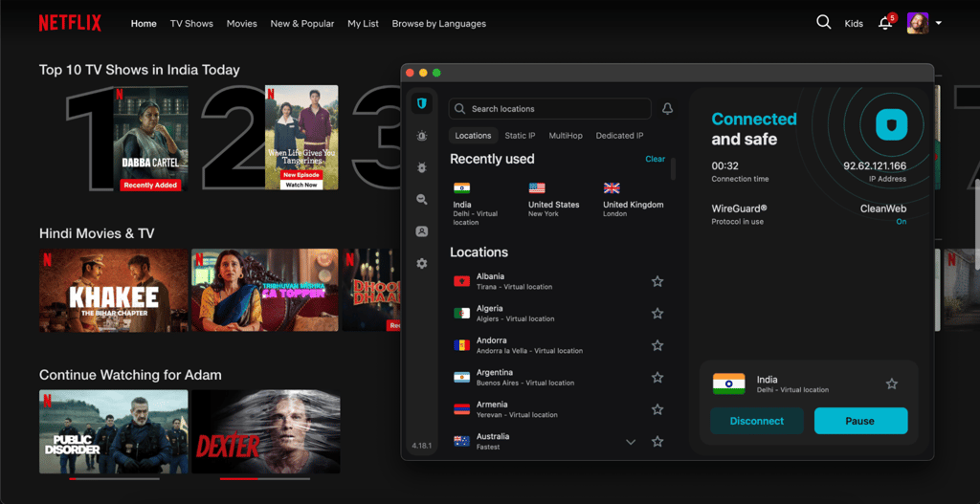Click the locations list scrollbar
The width and height of the screenshot is (980, 504).
click(673, 168)
